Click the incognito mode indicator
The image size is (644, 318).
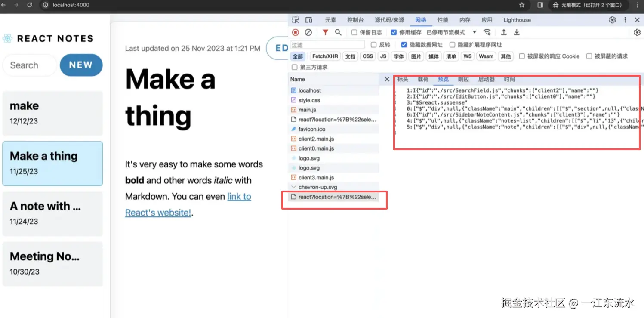click(588, 5)
